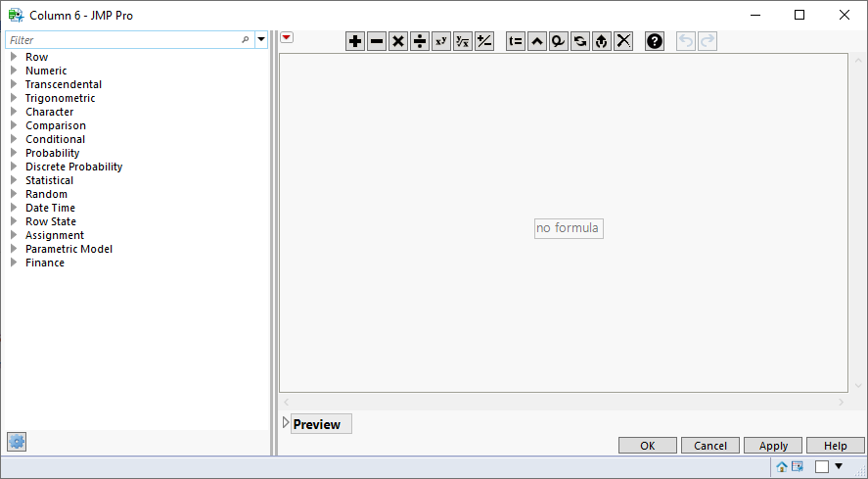Click the Preview outline header
This screenshot has height=479, width=868.
pyautogui.click(x=321, y=424)
